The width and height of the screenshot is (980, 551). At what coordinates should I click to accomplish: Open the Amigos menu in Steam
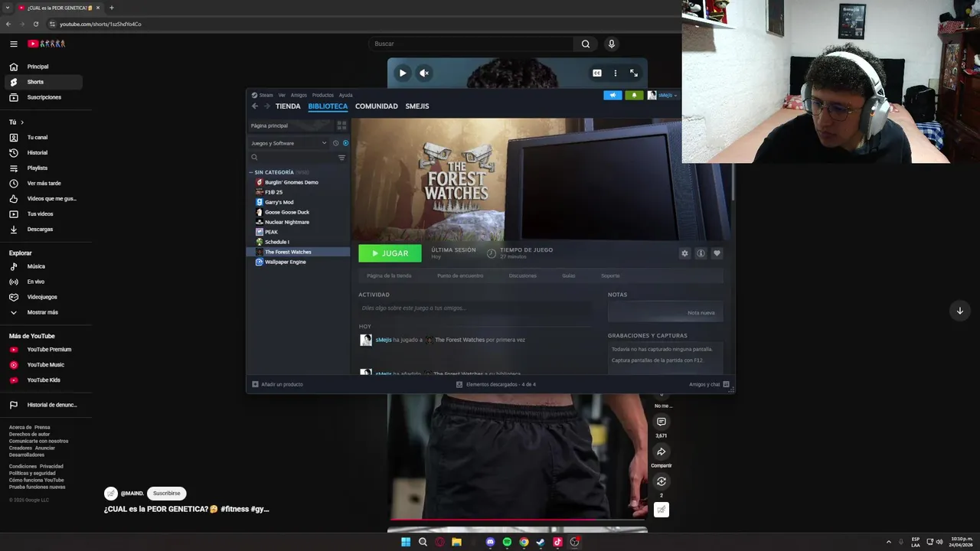299,95
